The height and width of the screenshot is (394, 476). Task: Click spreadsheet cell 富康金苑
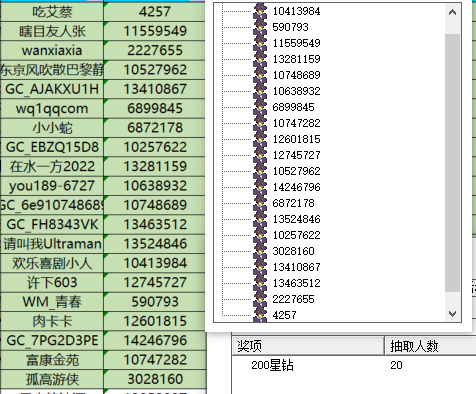pos(52,360)
